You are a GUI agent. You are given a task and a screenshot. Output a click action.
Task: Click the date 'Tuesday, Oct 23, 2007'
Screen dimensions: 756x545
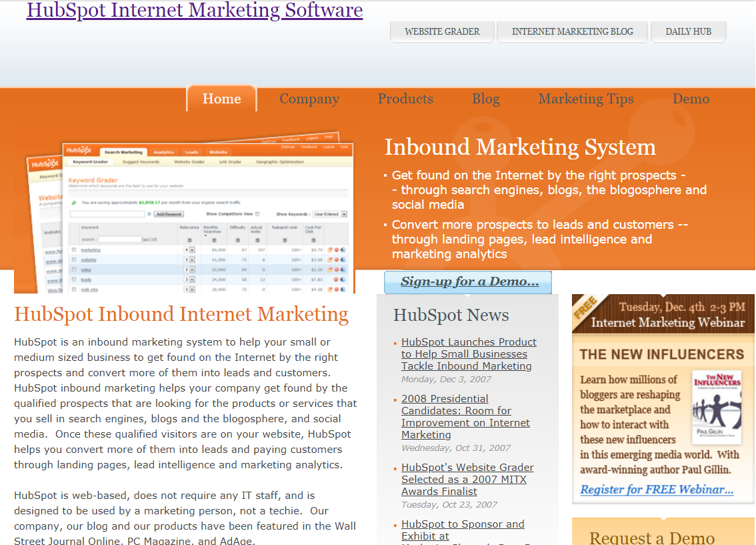449,505
